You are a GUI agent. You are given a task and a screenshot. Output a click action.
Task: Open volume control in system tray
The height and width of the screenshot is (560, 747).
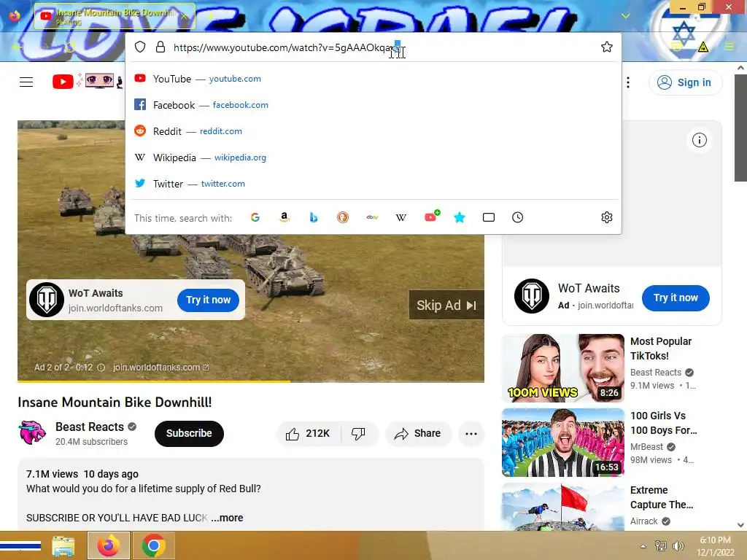(678, 546)
